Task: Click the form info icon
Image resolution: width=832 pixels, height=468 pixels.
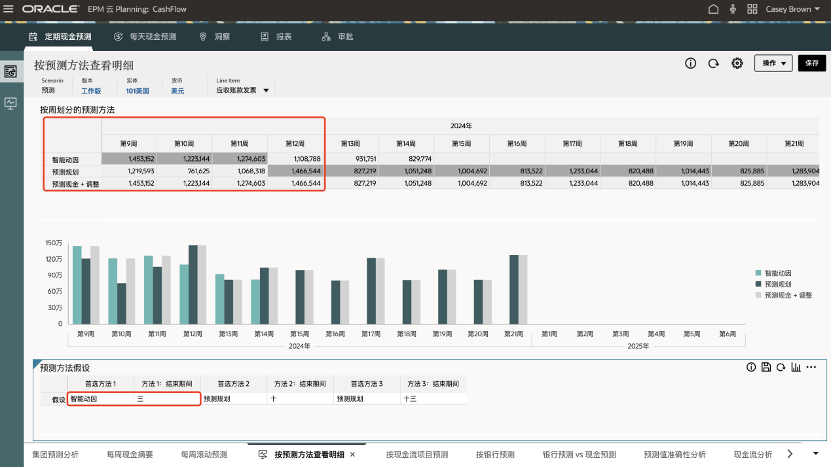Action: (x=690, y=63)
